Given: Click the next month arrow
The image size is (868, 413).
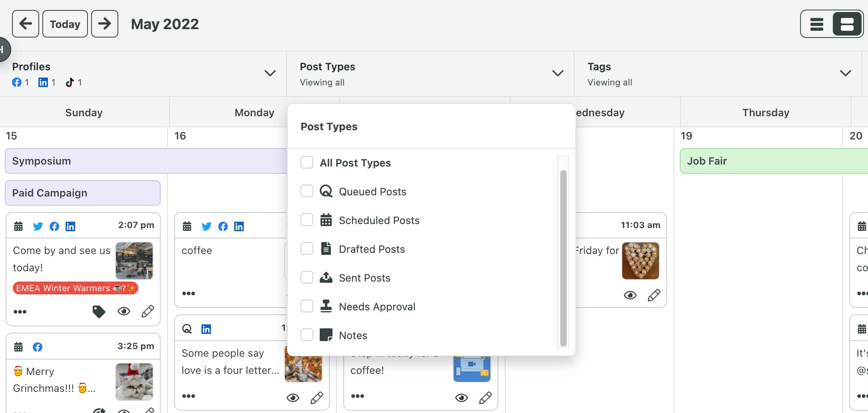Looking at the screenshot, I should click(105, 24).
